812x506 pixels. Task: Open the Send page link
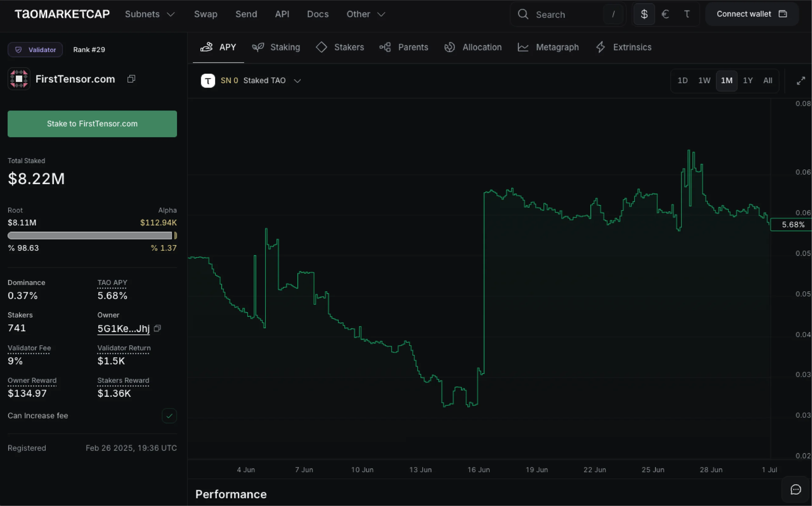tap(246, 14)
